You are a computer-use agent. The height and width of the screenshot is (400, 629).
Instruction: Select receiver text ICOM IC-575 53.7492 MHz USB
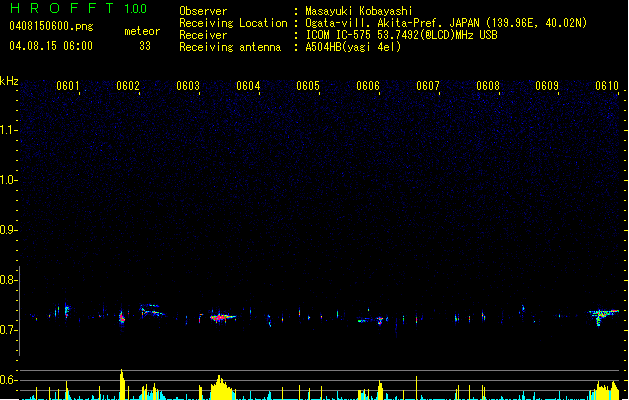pyautogui.click(x=401, y=35)
